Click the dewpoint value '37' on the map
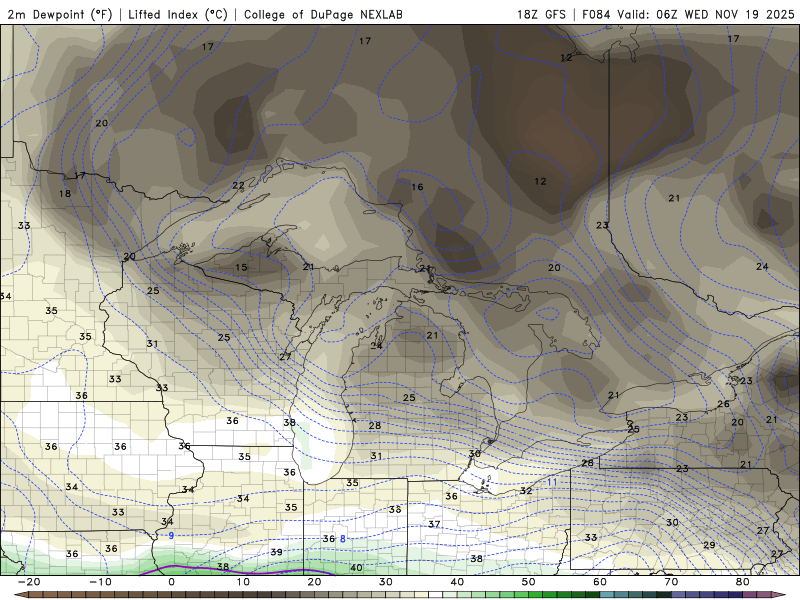The image size is (800, 600). 434,524
